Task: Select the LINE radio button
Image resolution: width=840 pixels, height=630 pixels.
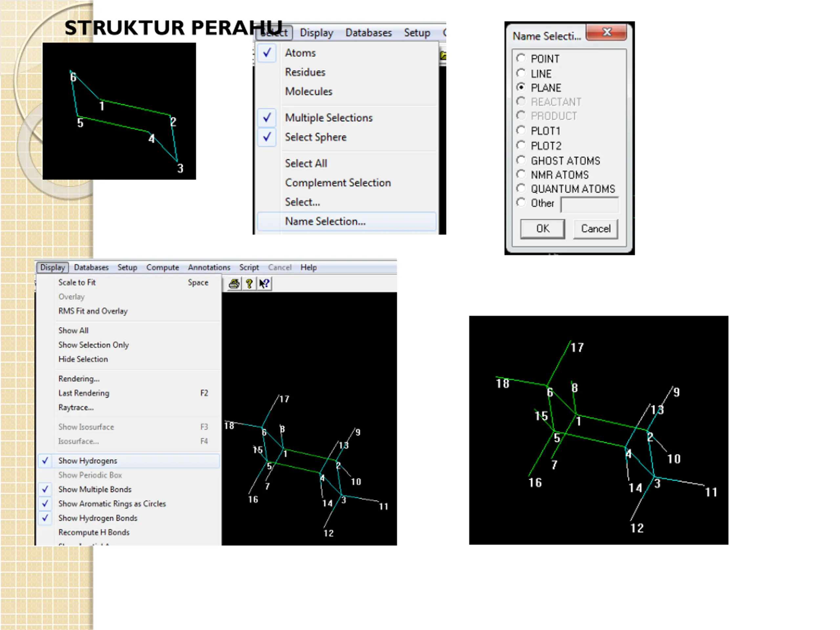Action: tap(521, 73)
